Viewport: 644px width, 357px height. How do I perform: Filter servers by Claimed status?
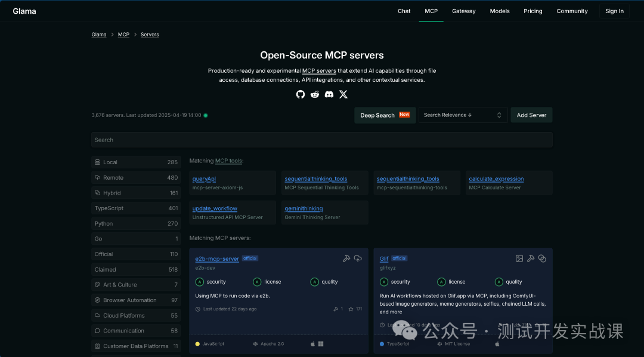coord(136,269)
